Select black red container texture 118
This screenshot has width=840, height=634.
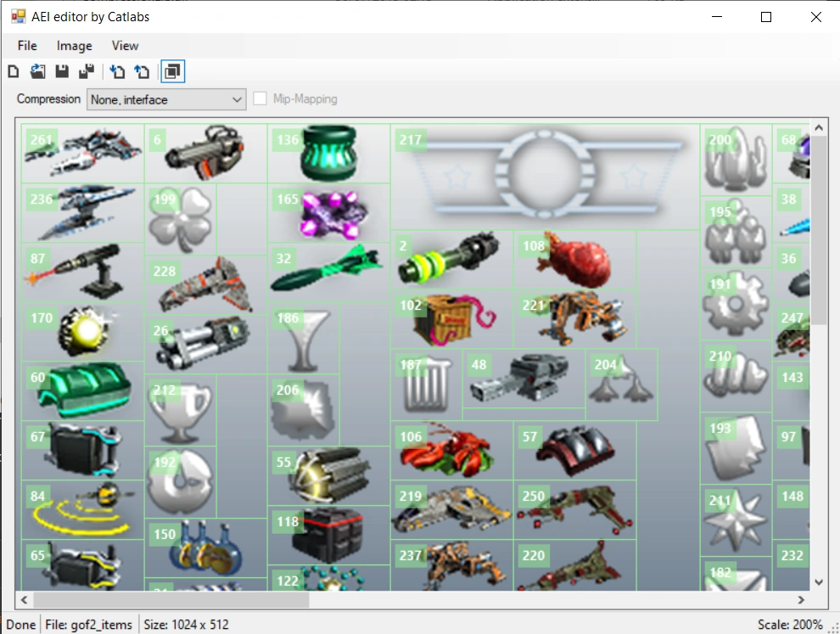tap(329, 535)
